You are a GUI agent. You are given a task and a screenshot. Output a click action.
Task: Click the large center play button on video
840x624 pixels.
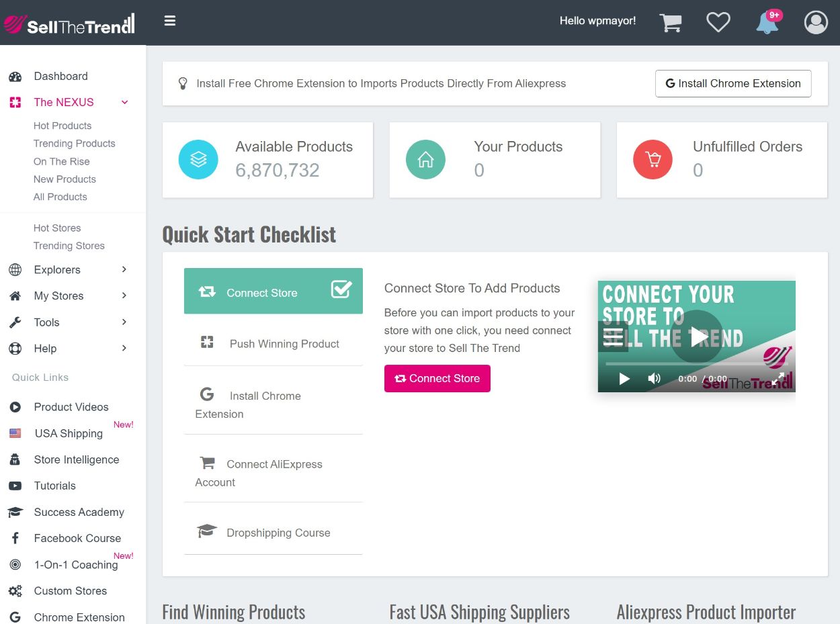tap(697, 337)
